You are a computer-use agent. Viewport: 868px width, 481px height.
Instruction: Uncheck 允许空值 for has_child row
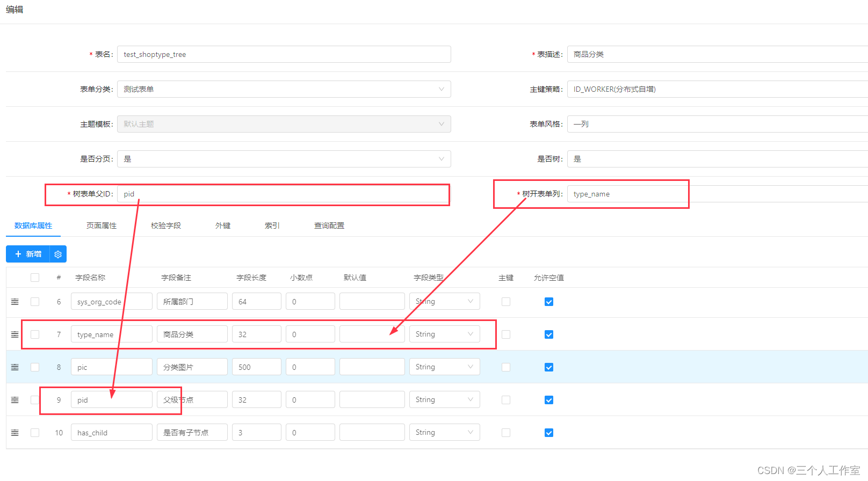coord(549,433)
